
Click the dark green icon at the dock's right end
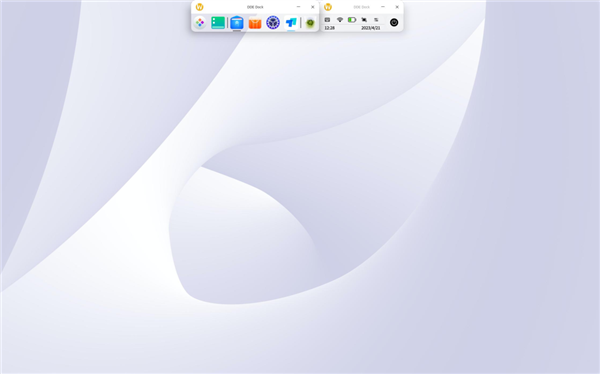pos(310,23)
